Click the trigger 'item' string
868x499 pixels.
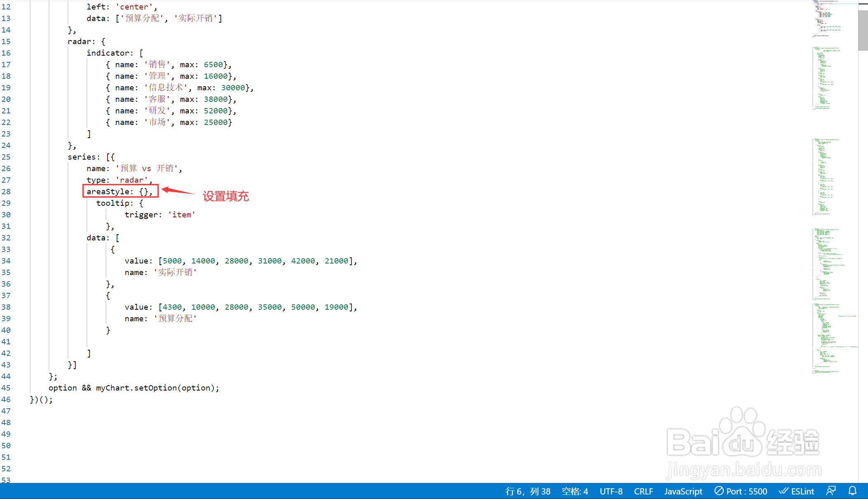click(181, 214)
